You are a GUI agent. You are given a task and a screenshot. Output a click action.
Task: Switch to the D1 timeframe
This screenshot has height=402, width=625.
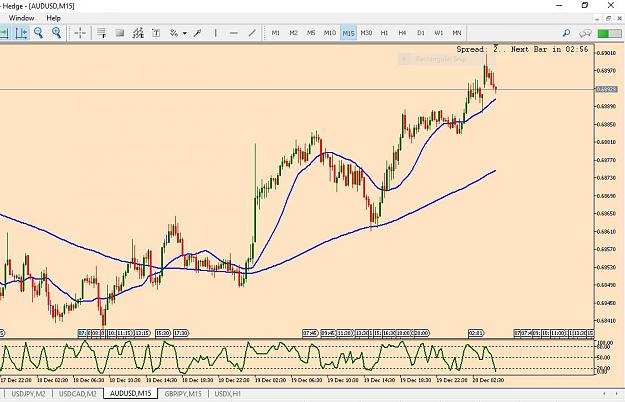point(421,33)
